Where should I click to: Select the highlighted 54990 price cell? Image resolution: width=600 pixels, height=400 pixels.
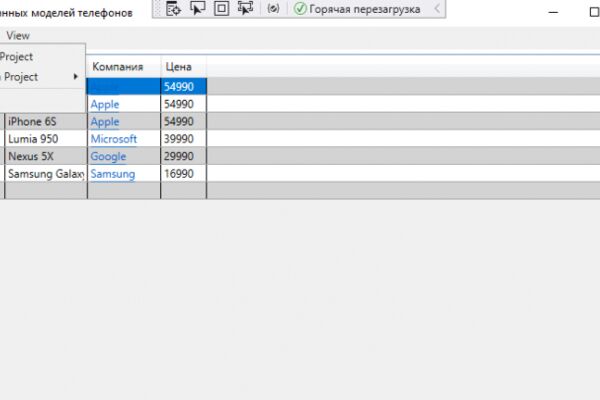click(x=184, y=87)
